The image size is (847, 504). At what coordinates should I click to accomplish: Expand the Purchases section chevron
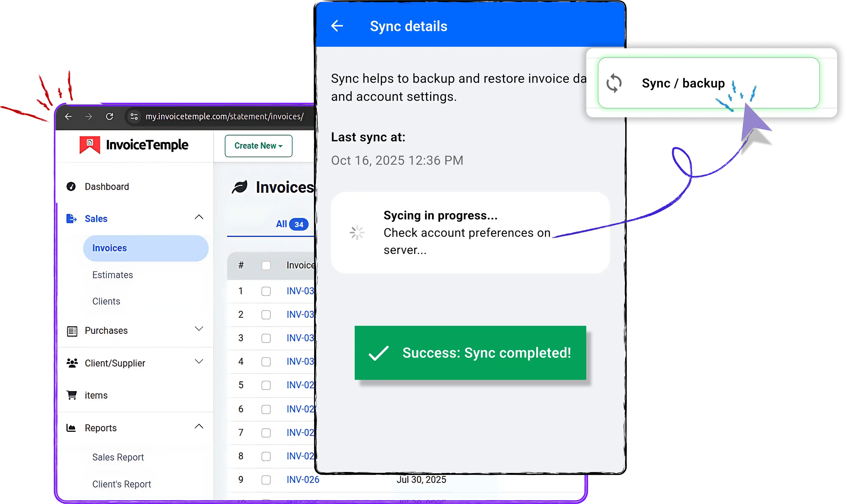coord(199,328)
